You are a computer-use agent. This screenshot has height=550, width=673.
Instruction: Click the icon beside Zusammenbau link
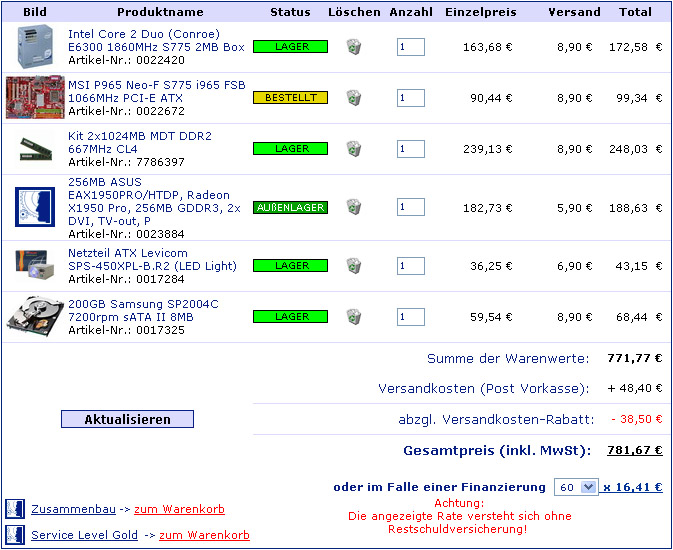15,509
